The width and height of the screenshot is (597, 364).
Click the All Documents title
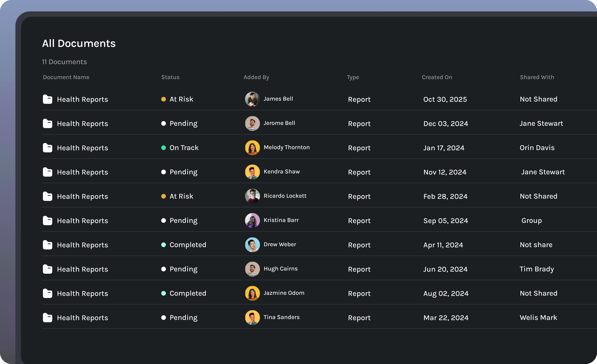click(x=79, y=43)
